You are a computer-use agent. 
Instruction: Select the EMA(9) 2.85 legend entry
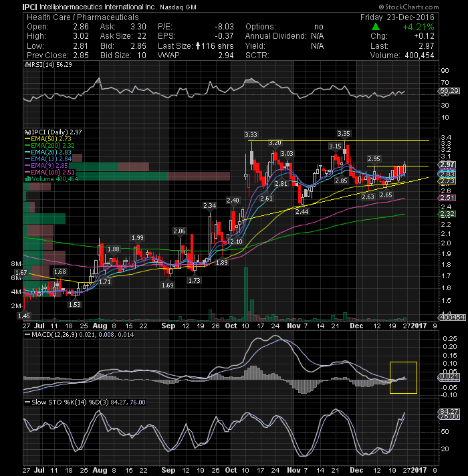coord(46,165)
